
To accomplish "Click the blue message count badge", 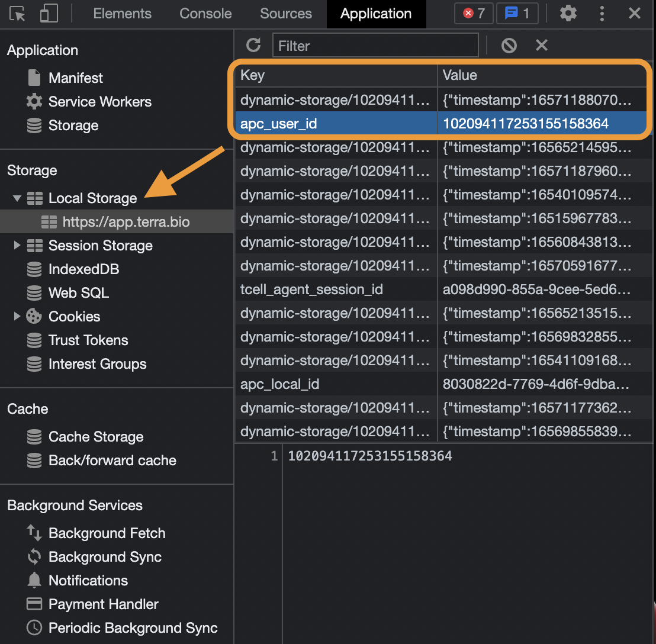I will click(x=517, y=14).
